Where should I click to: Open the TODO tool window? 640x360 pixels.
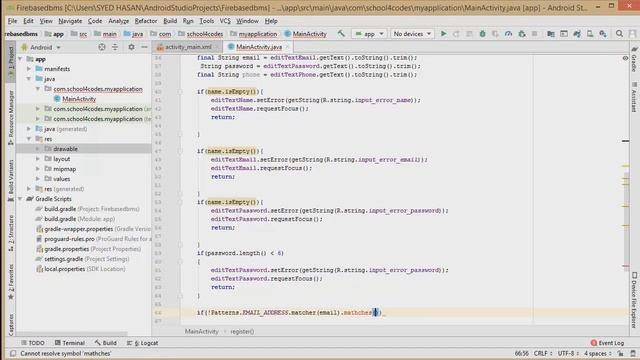coord(33,343)
